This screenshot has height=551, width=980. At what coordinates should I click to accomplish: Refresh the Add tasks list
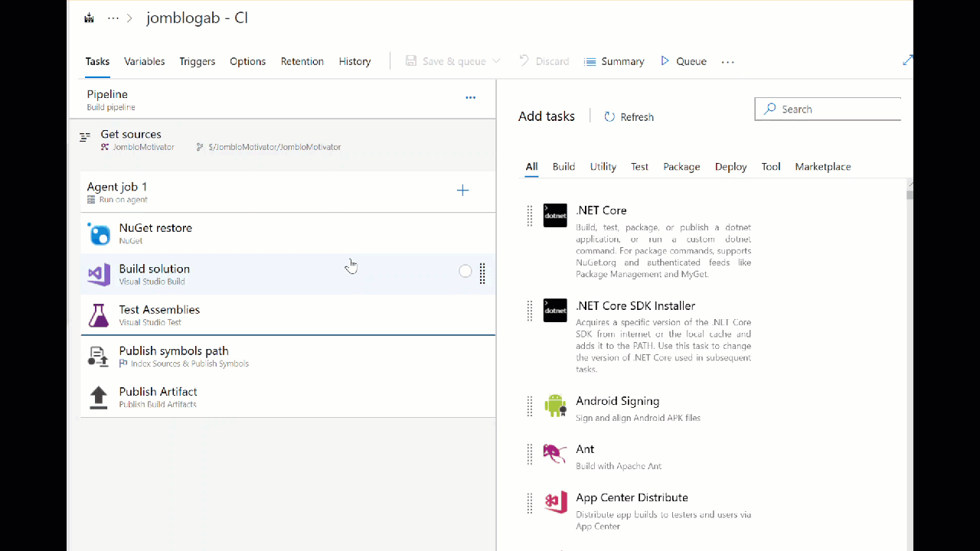pos(629,117)
